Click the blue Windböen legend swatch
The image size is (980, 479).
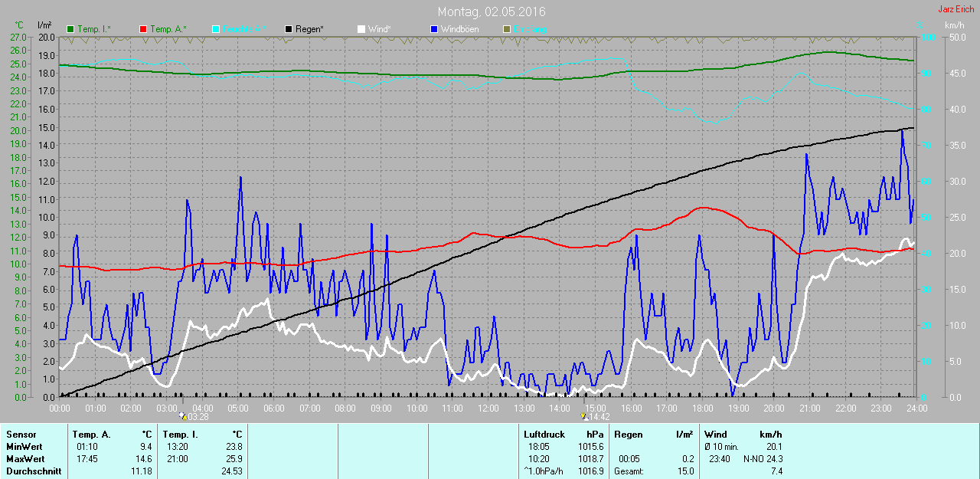pyautogui.click(x=433, y=29)
